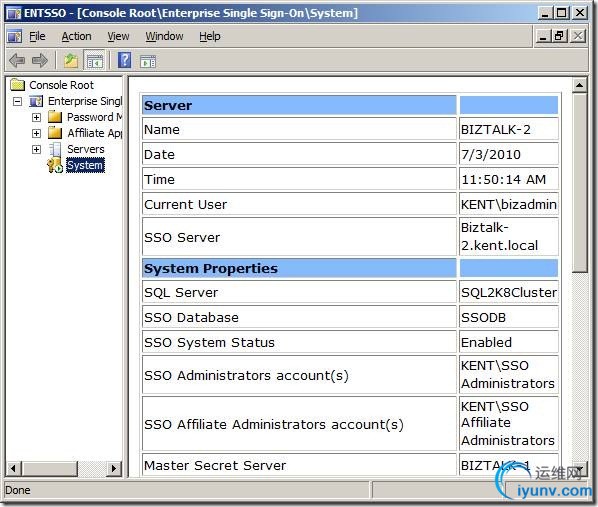Screen dimensions: 598x507
Task: Click the Done status bar text
Action: [18, 490]
